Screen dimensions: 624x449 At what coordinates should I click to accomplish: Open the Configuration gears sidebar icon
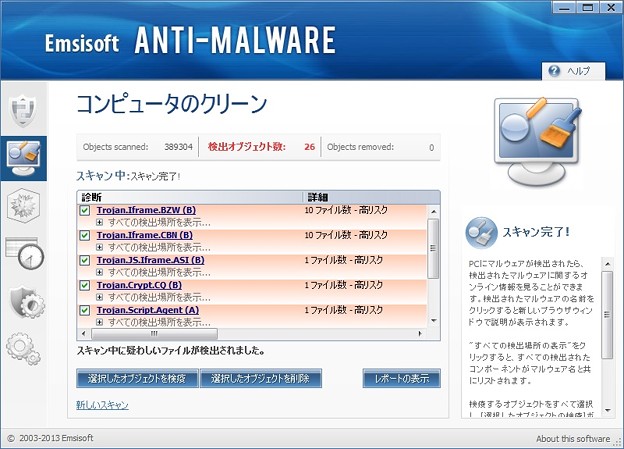(x=23, y=349)
